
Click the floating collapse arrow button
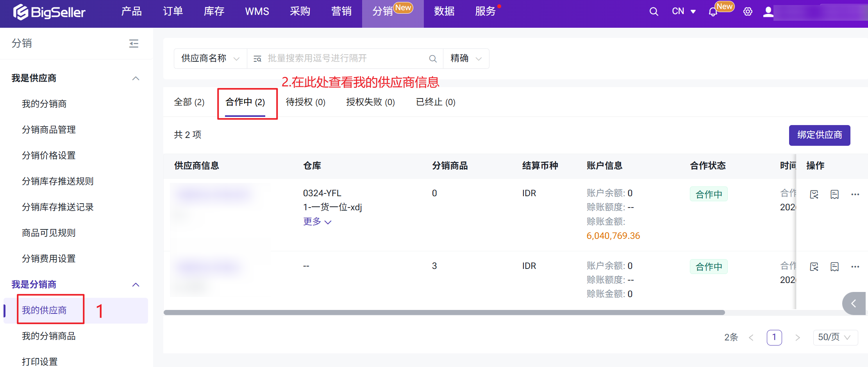pos(854,303)
